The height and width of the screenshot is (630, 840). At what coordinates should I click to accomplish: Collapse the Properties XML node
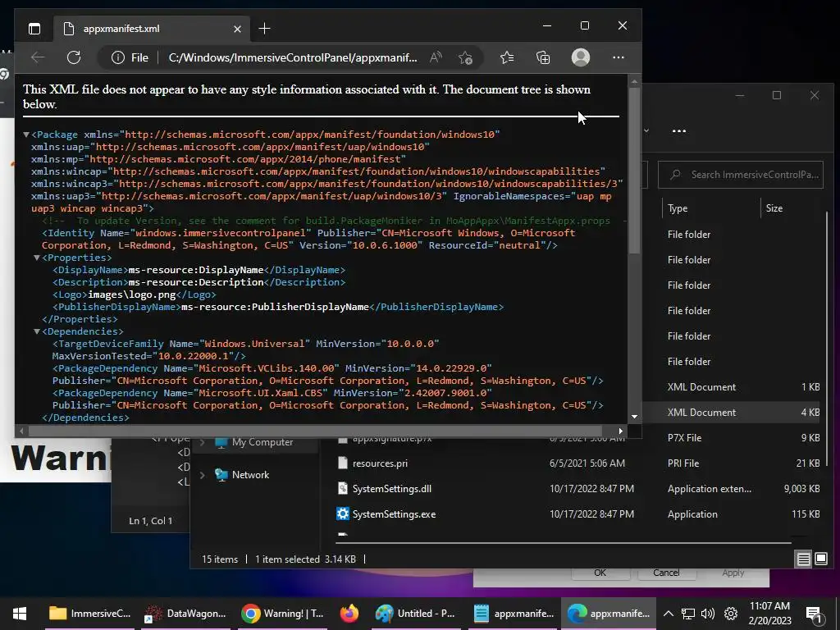(x=36, y=258)
